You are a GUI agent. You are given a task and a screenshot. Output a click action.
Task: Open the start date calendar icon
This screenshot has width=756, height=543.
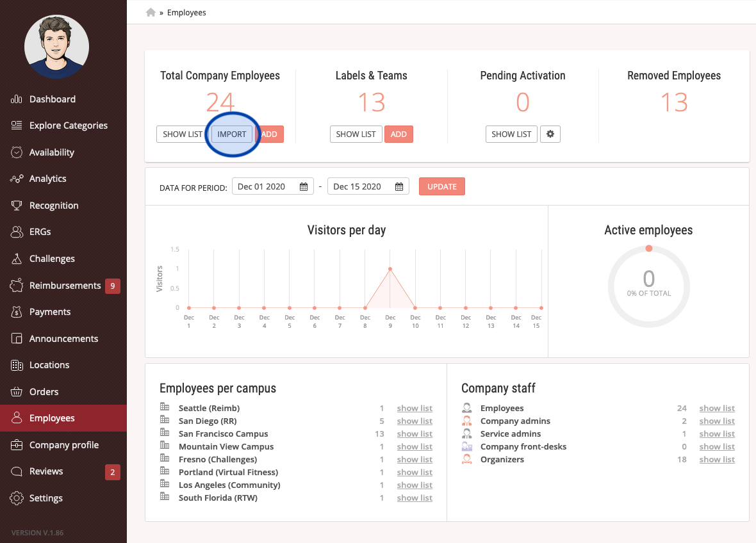pos(303,187)
